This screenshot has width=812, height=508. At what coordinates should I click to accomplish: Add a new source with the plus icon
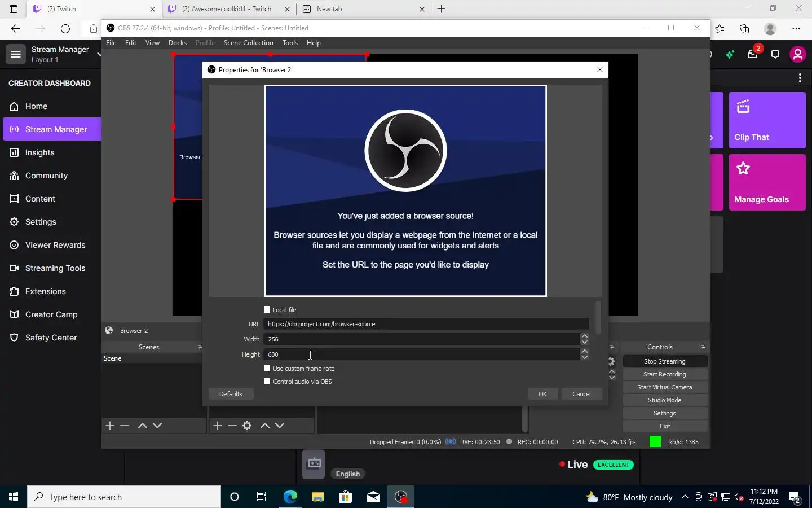pos(218,426)
